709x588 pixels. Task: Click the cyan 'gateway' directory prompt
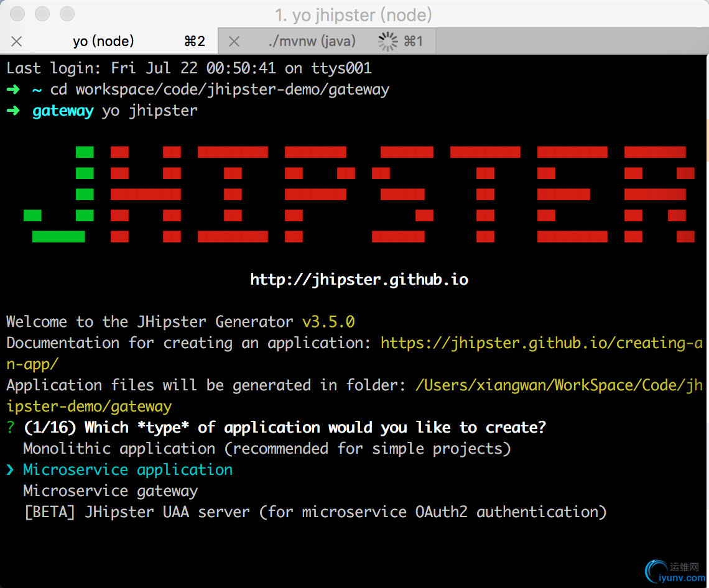[63, 111]
